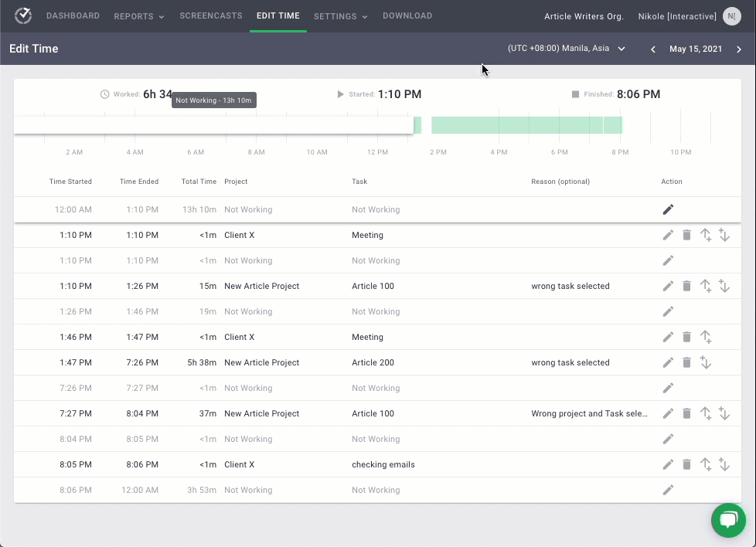This screenshot has height=547, width=756.
Task: Open the Dashboard page
Action: tap(73, 16)
